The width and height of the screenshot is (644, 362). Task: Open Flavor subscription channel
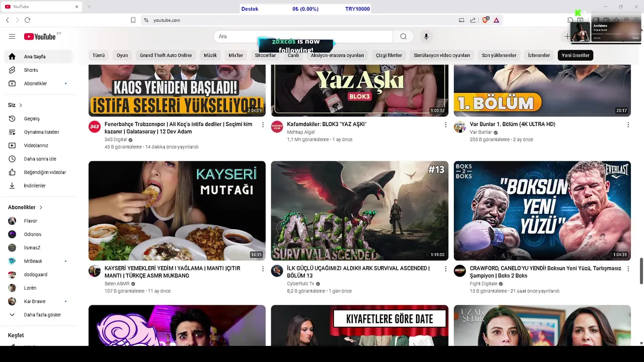pos(38,221)
